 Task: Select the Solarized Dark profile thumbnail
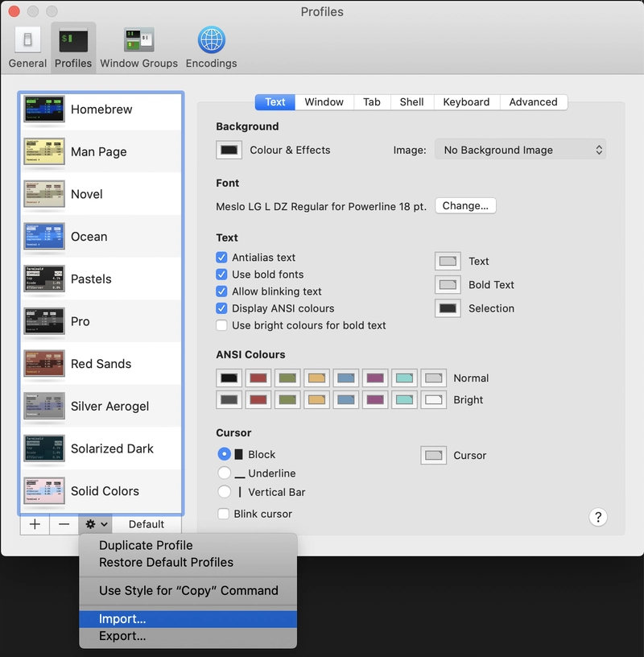pyautogui.click(x=44, y=448)
